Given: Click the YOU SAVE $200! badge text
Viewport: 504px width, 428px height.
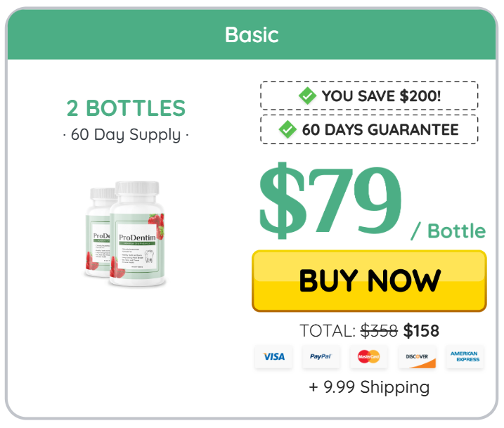Looking at the screenshot, I should (x=381, y=96).
